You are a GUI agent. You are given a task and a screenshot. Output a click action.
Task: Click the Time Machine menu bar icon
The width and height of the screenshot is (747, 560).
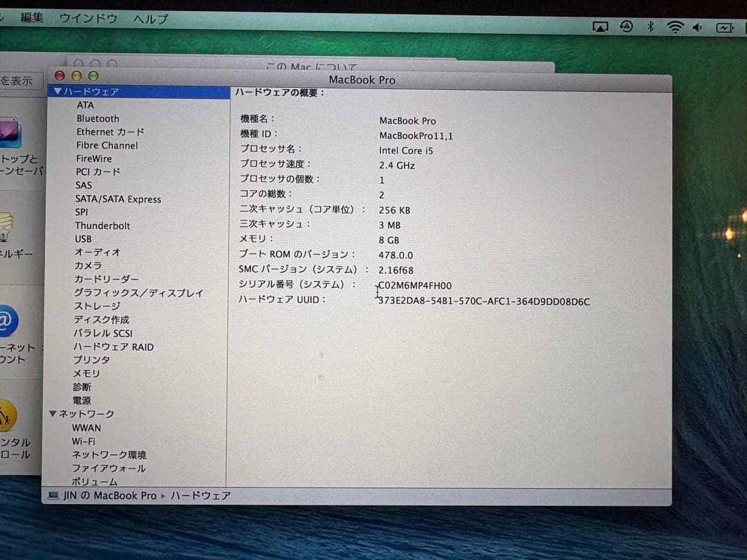point(625,26)
